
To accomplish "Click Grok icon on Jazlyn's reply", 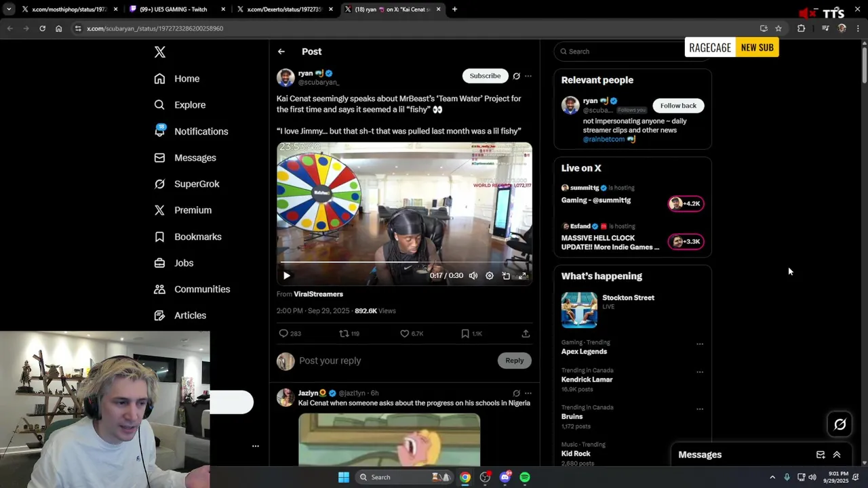I will 516,393.
